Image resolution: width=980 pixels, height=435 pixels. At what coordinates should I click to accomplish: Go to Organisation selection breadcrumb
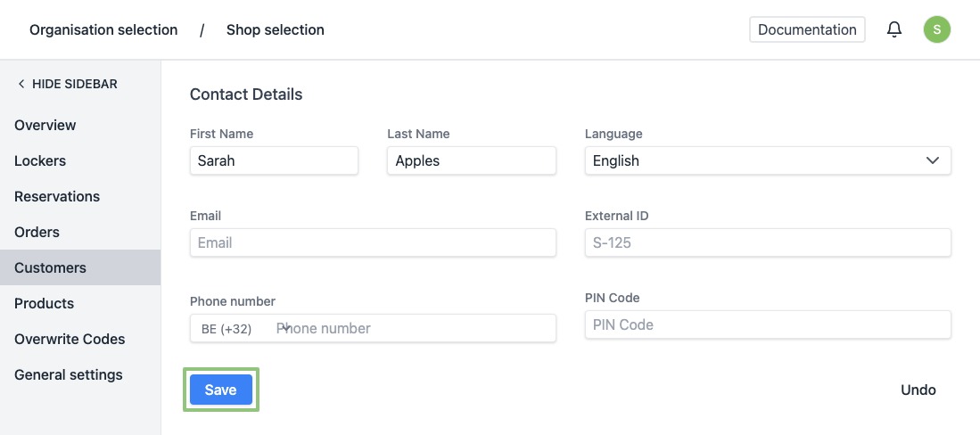tap(103, 29)
